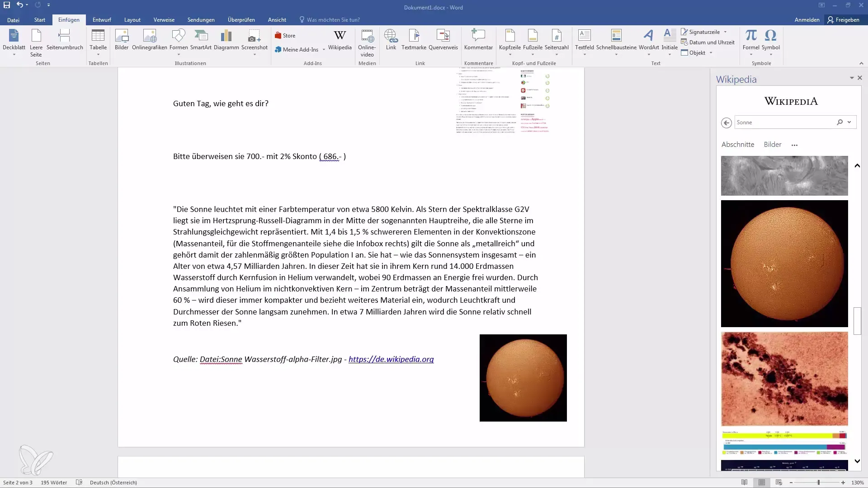This screenshot has width=868, height=488.
Task: Insert an Onlinevideo
Action: pos(367,43)
